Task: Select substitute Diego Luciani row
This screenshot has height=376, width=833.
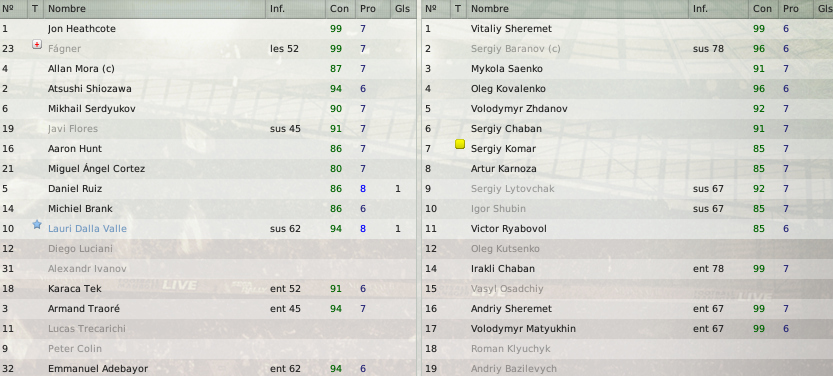Action: pyautogui.click(x=208, y=249)
